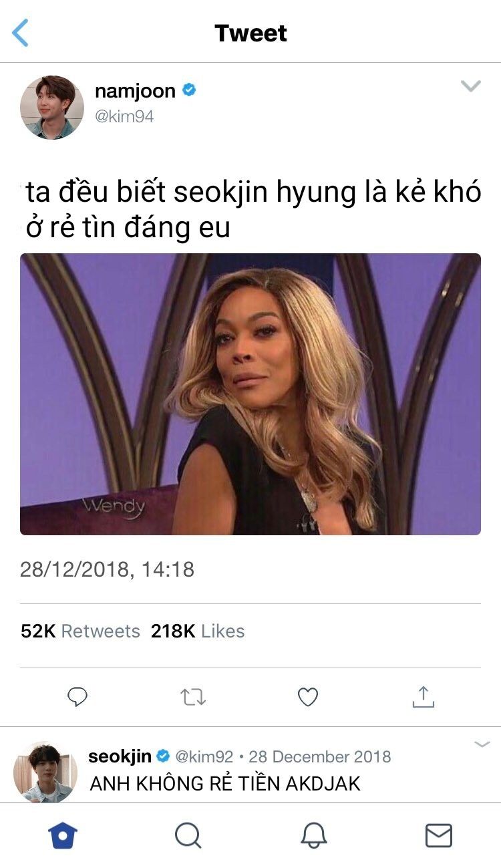Like the tweet with heart icon

(307, 698)
